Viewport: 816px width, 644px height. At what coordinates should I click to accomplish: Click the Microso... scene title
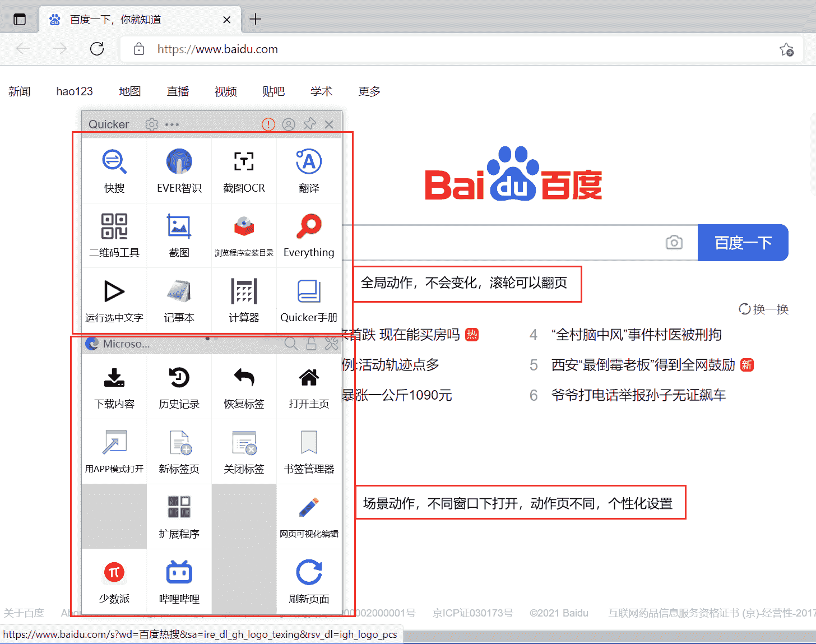pyautogui.click(x=126, y=344)
